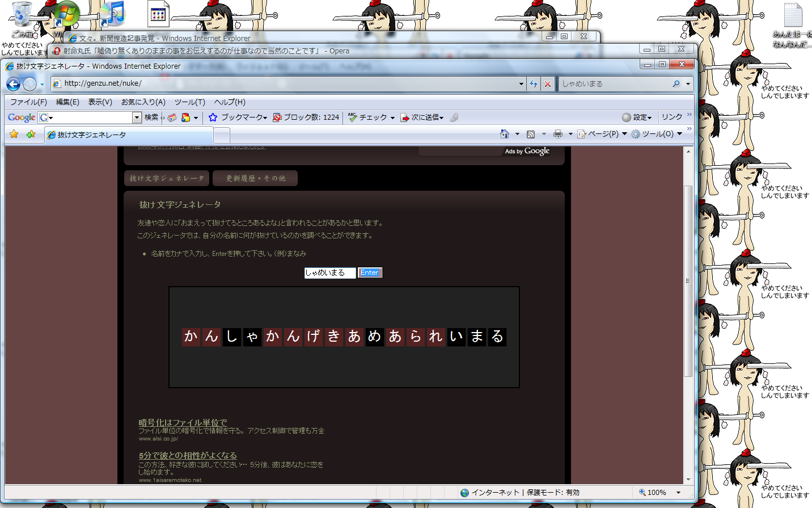Click the colorful Google Toolbar bookmark-share icon
The width and height of the screenshot is (812, 508).
pyautogui.click(x=185, y=117)
